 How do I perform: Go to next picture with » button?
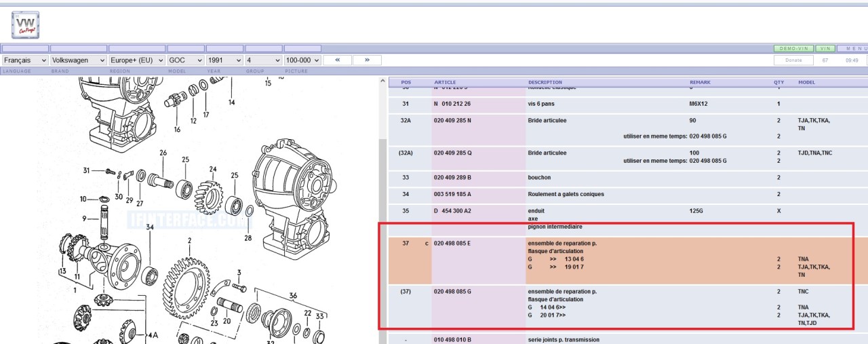click(x=367, y=60)
